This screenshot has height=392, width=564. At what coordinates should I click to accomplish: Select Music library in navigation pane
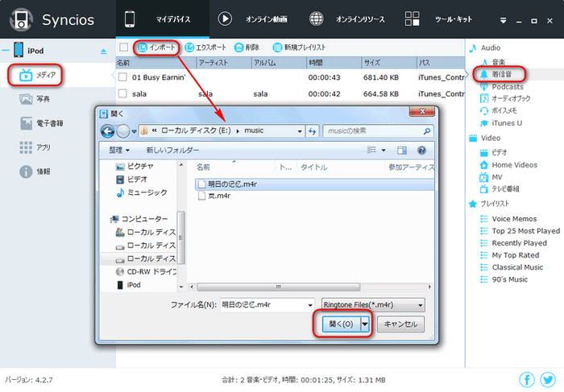click(142, 192)
